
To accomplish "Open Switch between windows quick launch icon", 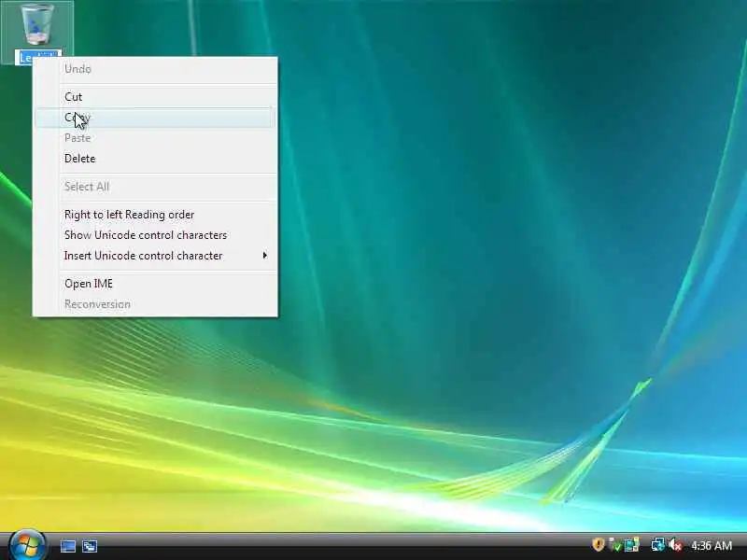I will click(x=90, y=546).
